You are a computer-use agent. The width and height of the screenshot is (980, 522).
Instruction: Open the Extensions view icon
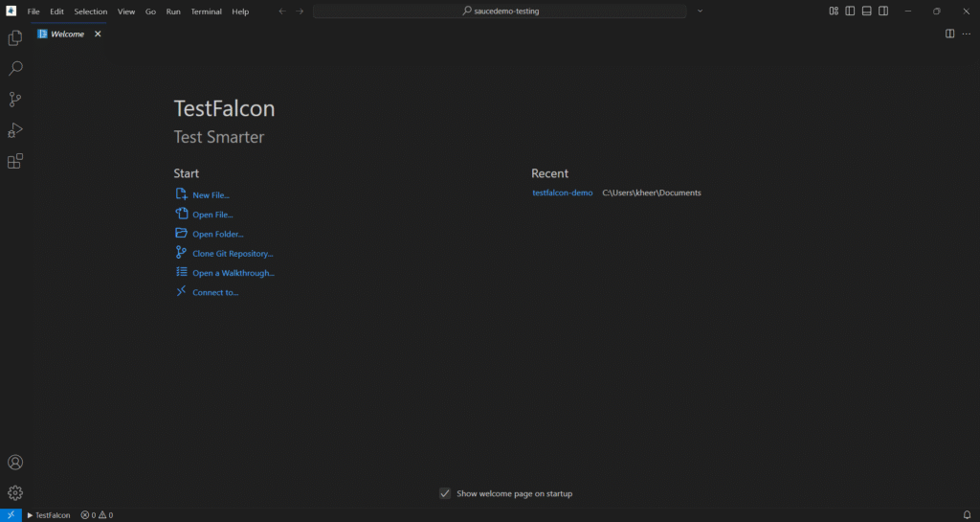coord(15,161)
